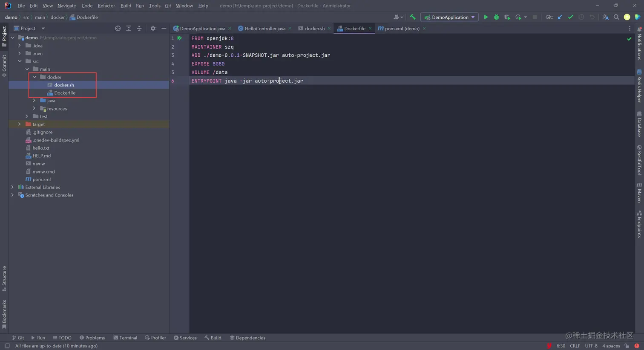Click the red Y plugin icon in status bar

click(x=549, y=346)
